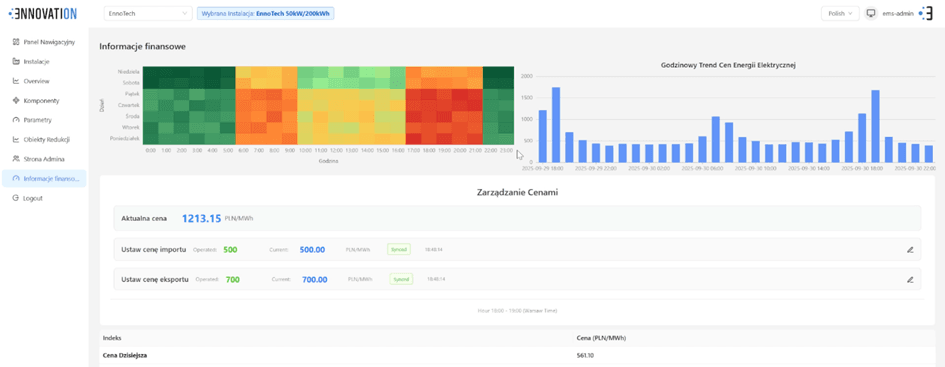Click the Parametry gauge icon
The width and height of the screenshot is (945, 367).
coord(16,120)
